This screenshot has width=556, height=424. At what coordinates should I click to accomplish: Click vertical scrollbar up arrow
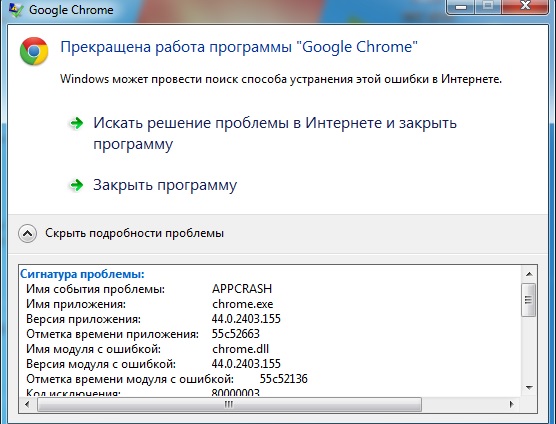529,274
